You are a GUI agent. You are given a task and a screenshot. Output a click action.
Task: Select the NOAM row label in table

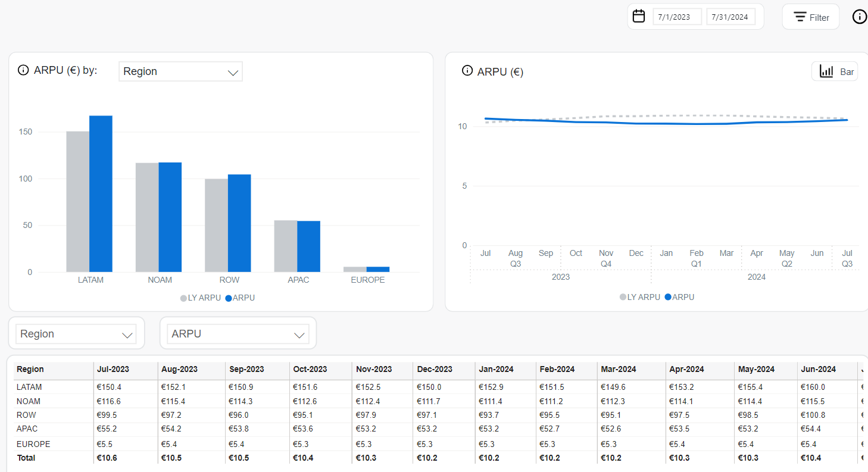[28, 401]
